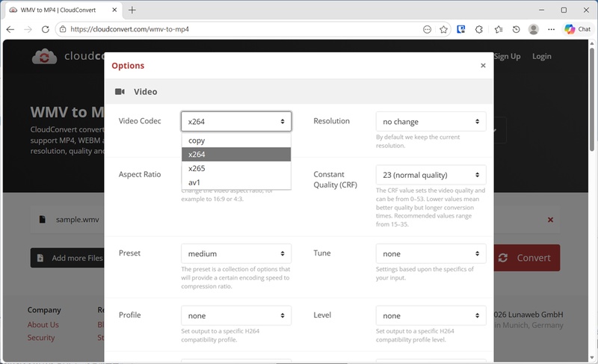Click the Login link in the header
This screenshot has width=598, height=364.
pyautogui.click(x=541, y=56)
